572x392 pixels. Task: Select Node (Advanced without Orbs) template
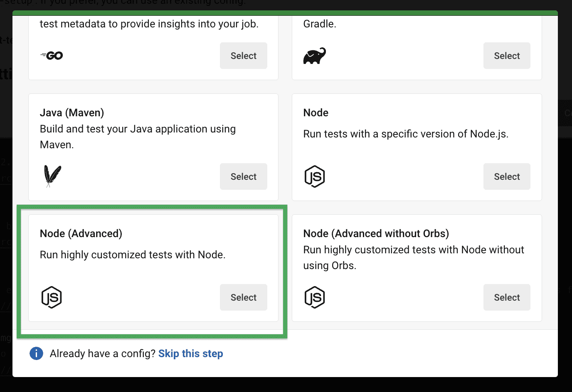(507, 297)
